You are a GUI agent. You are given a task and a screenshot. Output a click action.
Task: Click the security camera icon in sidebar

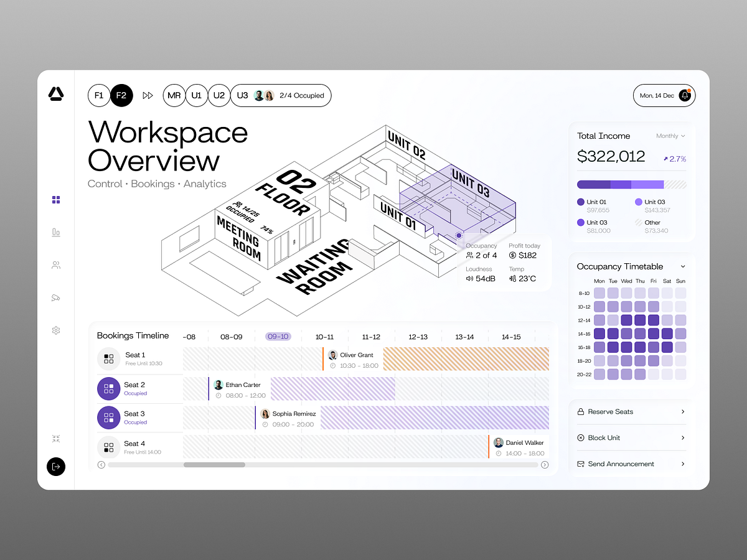[56, 297]
